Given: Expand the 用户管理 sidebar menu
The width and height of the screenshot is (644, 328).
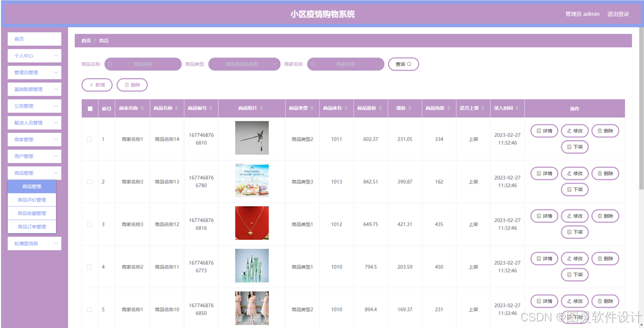Looking at the screenshot, I should 35,156.
